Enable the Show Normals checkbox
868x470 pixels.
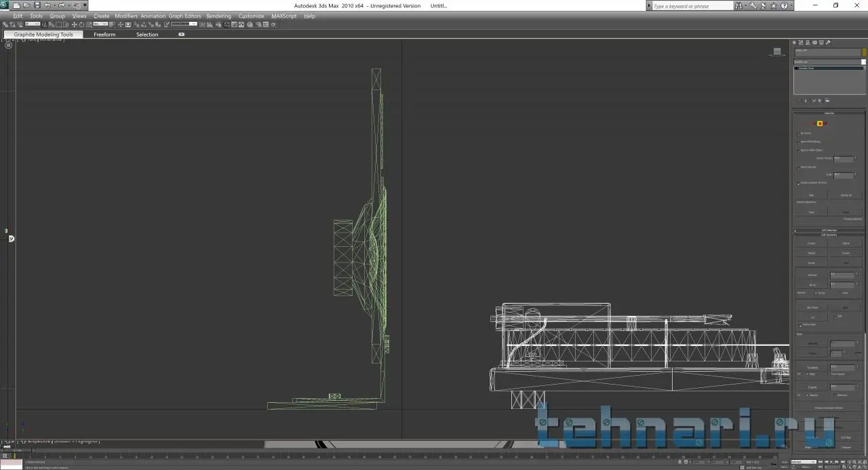[798, 168]
